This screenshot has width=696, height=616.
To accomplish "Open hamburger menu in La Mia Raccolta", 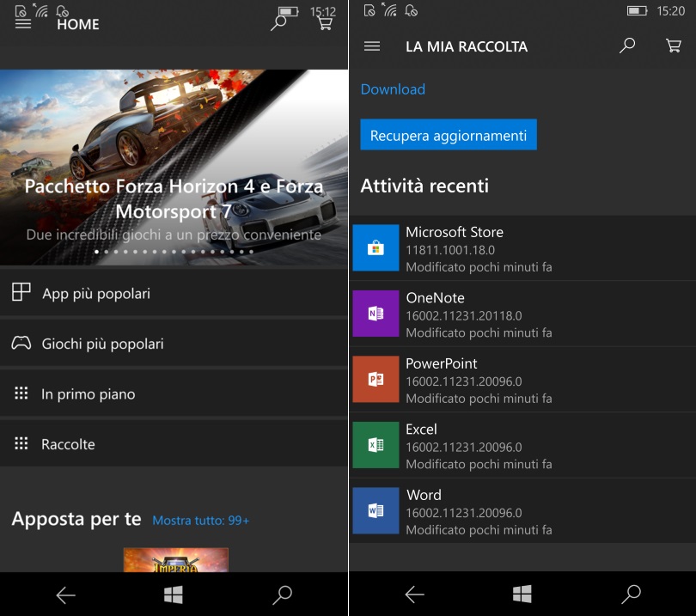I will (x=372, y=46).
